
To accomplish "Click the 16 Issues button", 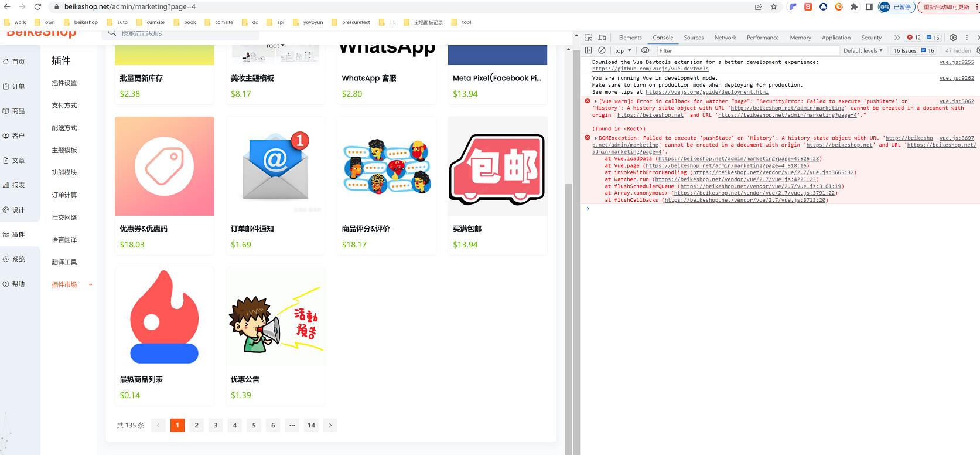I will coord(913,50).
